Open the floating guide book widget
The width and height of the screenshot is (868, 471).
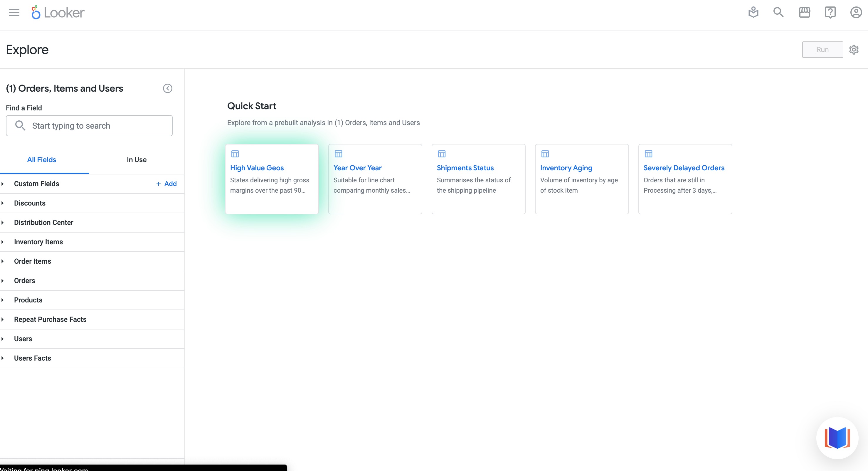[x=837, y=438]
